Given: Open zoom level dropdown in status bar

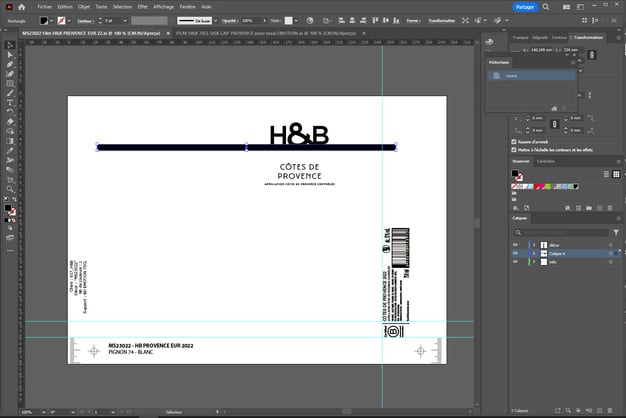Looking at the screenshot, I should 43,412.
